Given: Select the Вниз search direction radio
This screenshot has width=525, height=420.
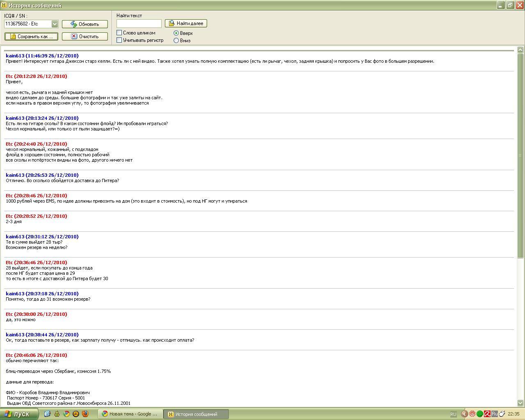Looking at the screenshot, I should (x=176, y=41).
